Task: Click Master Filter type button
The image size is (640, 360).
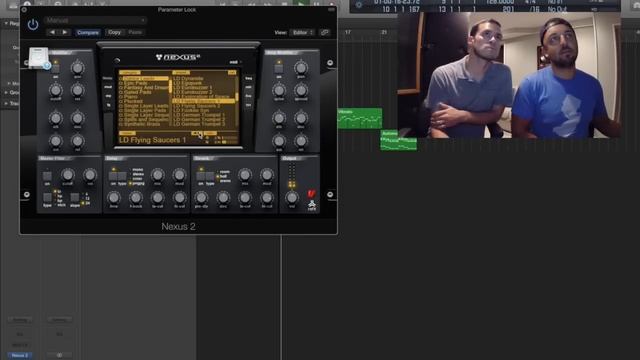Action: click(47, 198)
